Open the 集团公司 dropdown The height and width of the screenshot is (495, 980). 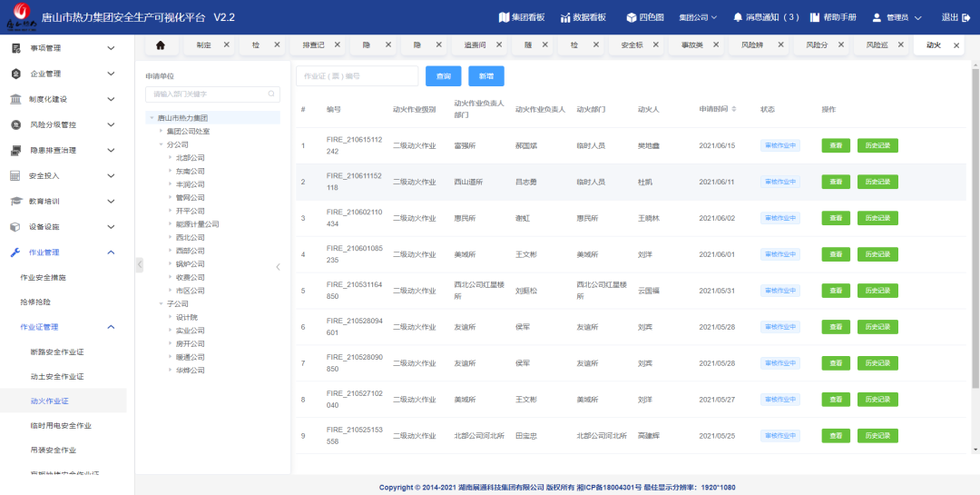pos(698,17)
